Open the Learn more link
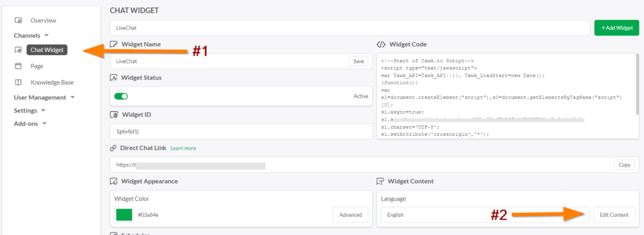This screenshot has height=235, width=644. [183, 148]
